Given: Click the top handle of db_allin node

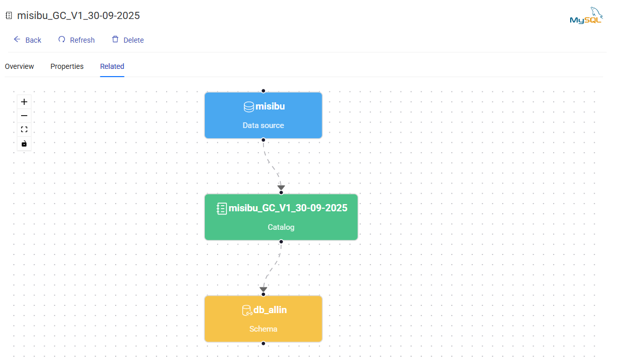Looking at the screenshot, I should coord(263,295).
